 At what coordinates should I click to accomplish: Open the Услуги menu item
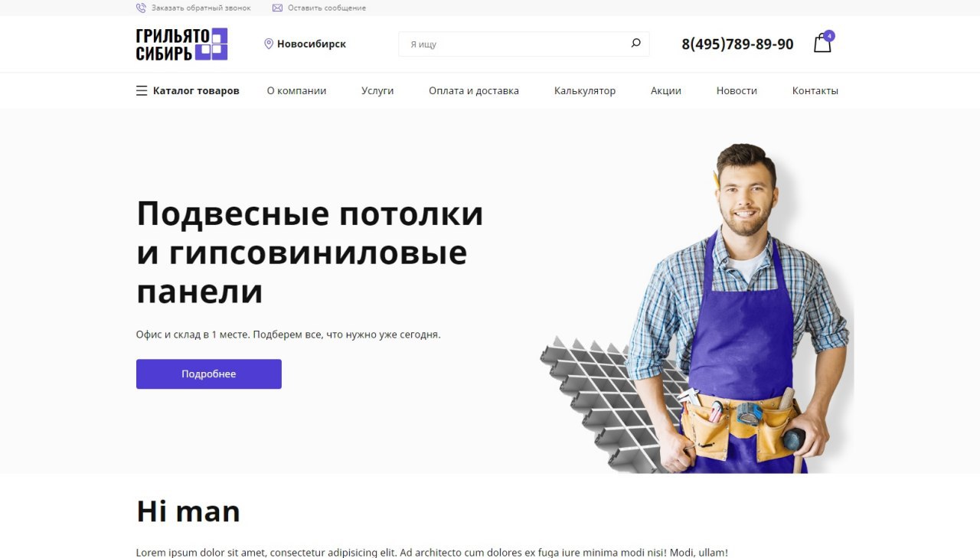tap(377, 90)
